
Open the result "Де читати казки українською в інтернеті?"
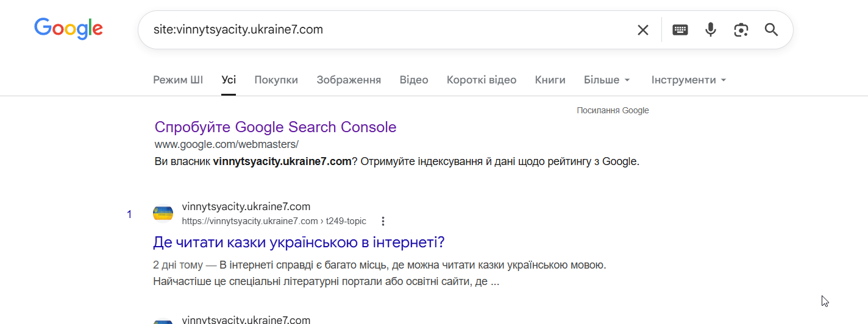tap(299, 242)
